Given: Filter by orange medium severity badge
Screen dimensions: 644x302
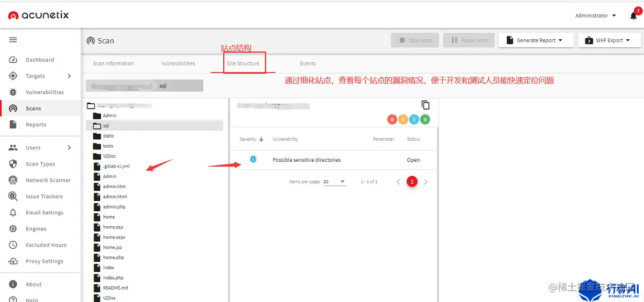Looking at the screenshot, I should pyautogui.click(x=403, y=119).
